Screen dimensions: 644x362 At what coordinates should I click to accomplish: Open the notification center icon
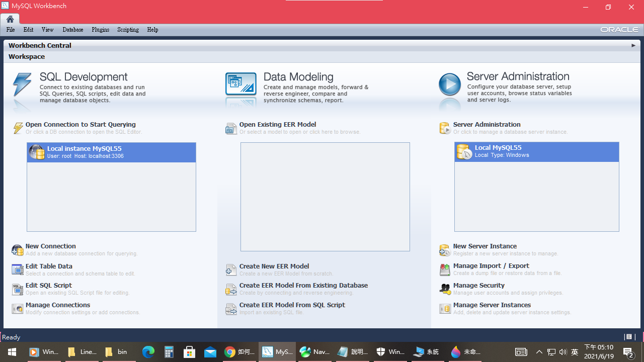click(628, 352)
